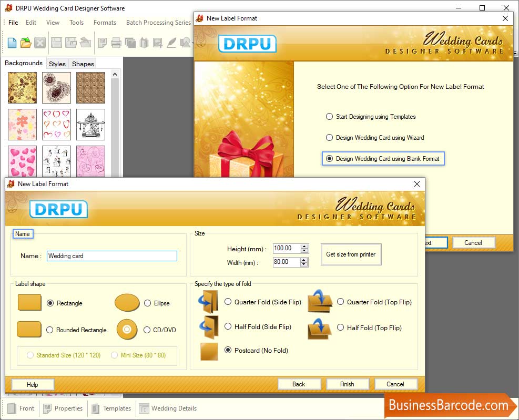Click the Height (mm) value field

point(287,248)
